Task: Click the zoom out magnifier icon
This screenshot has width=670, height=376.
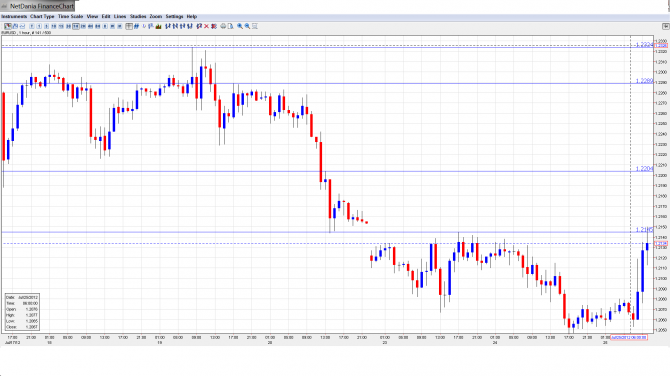Action: pyautogui.click(x=247, y=26)
